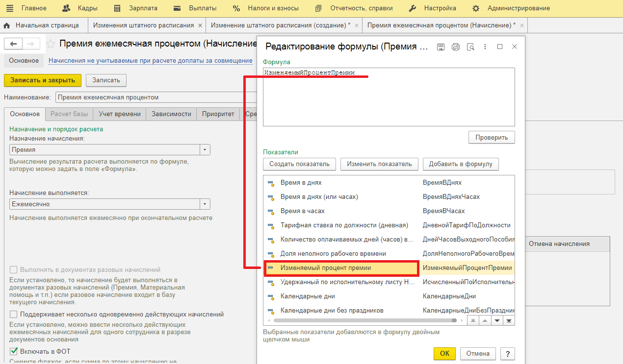The width and height of the screenshot is (623, 364).
Task: Expand the 'Начисление выполняется' dropdown
Action: pyautogui.click(x=205, y=204)
